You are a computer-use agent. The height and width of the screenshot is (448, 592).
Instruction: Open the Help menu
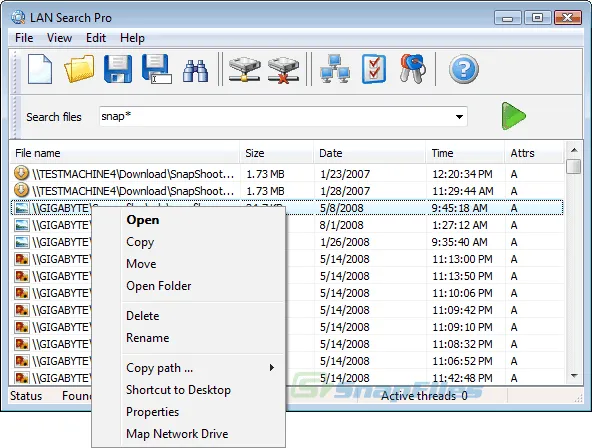click(x=132, y=38)
